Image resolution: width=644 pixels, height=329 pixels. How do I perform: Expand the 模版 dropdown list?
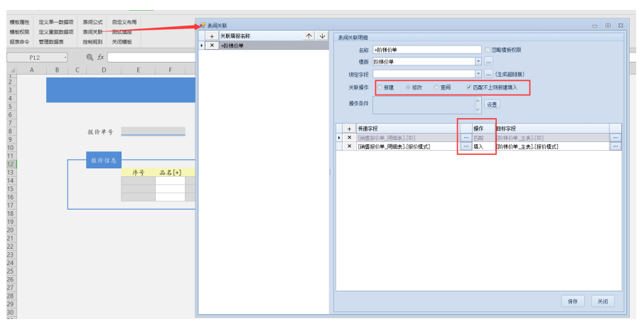(x=478, y=62)
